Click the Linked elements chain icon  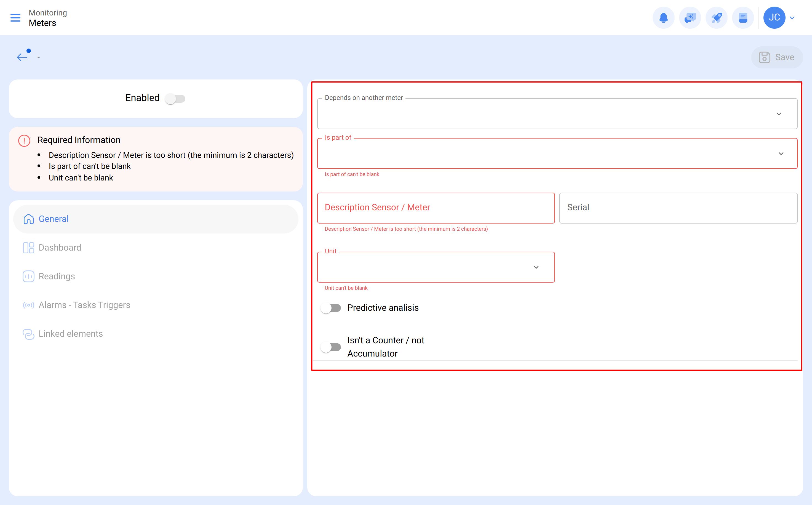click(28, 334)
